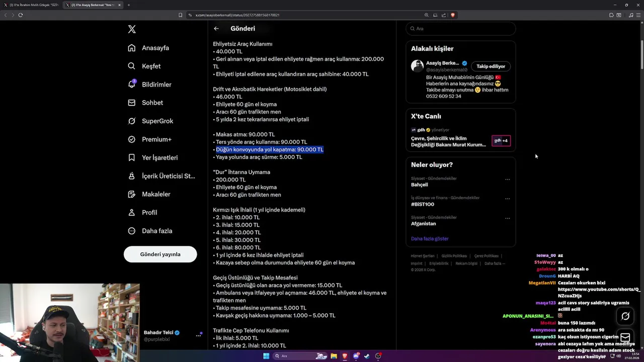Go back in the browser toolbar
The width and height of the screenshot is (644, 362).
click(6, 15)
